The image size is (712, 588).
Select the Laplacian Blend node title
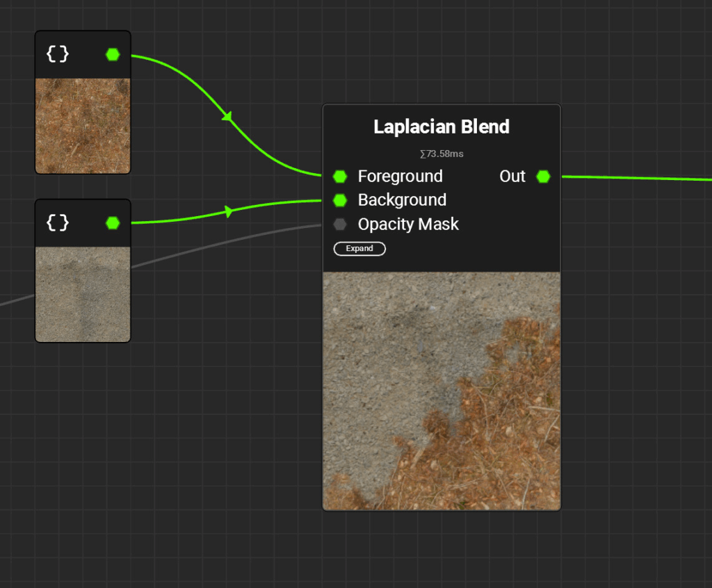click(442, 126)
